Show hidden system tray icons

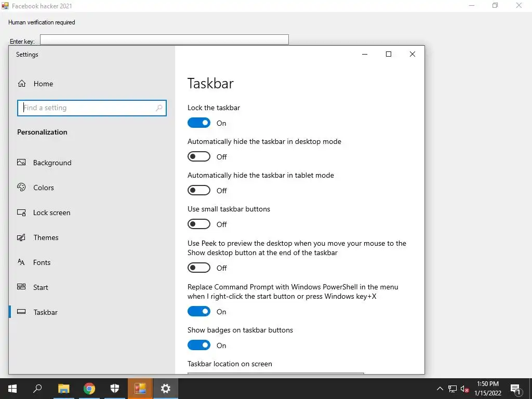(x=440, y=389)
